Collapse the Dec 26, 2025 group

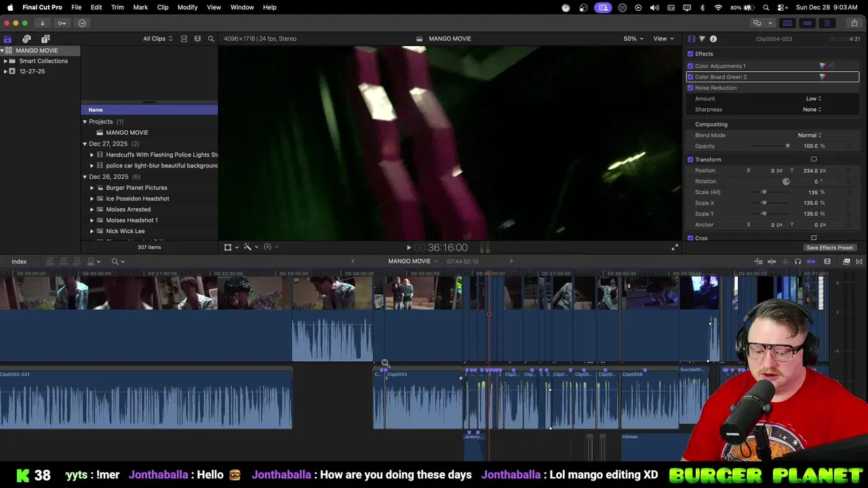click(x=85, y=177)
